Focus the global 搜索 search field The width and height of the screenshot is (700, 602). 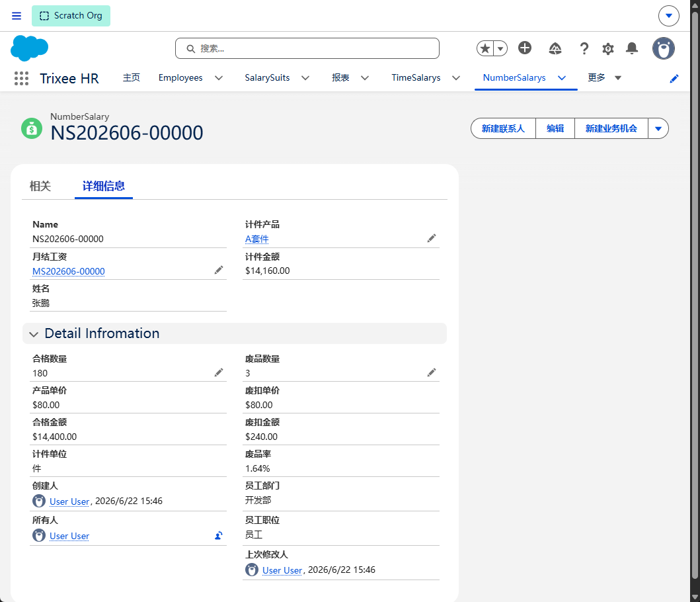(x=307, y=48)
